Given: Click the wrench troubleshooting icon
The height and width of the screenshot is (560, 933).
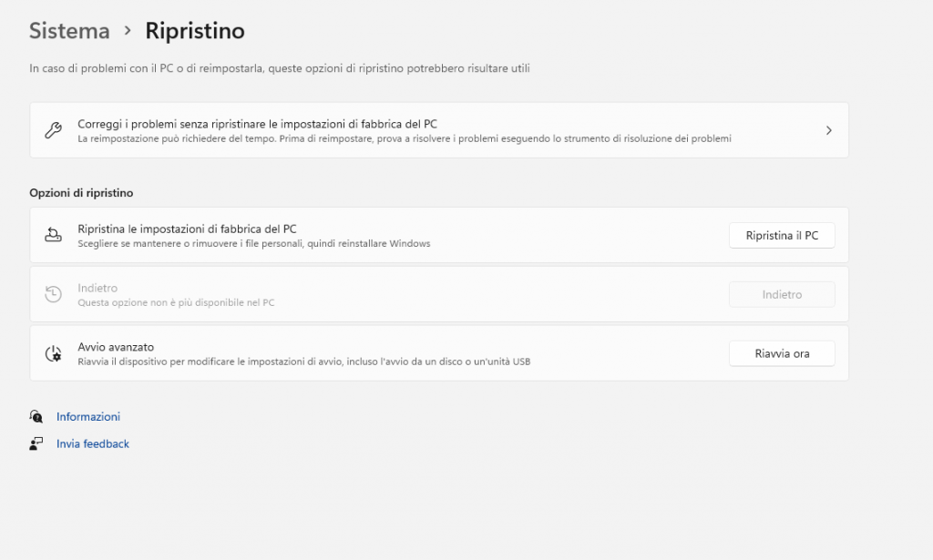Looking at the screenshot, I should (53, 130).
